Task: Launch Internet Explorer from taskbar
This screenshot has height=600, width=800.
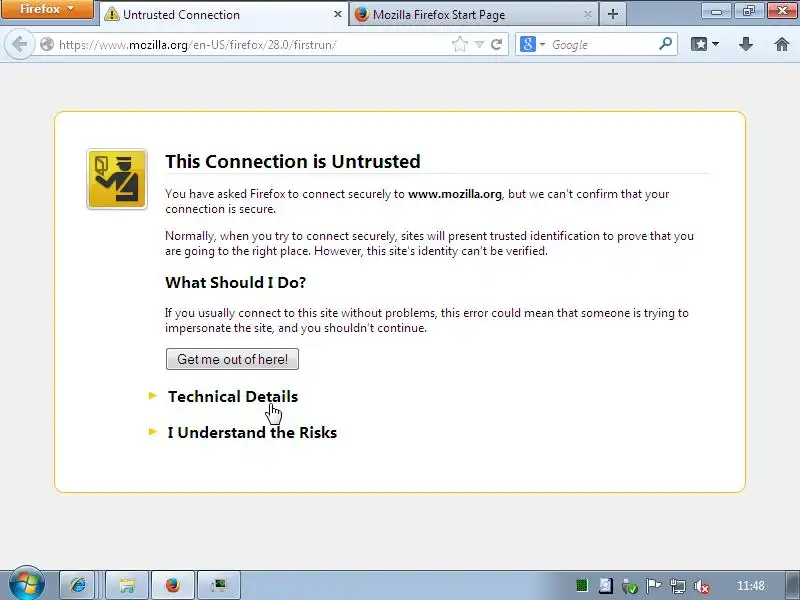Action: click(78, 585)
